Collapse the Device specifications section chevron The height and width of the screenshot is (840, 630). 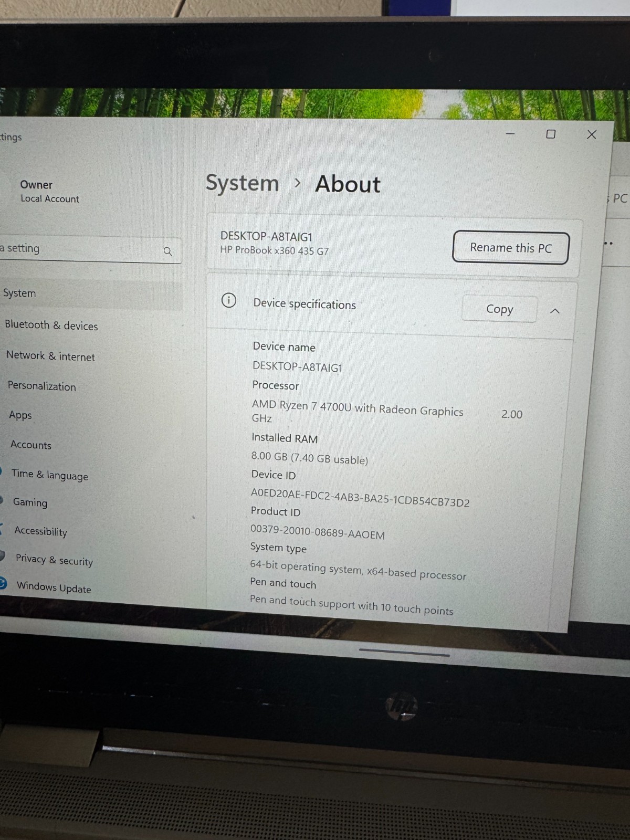(x=555, y=311)
